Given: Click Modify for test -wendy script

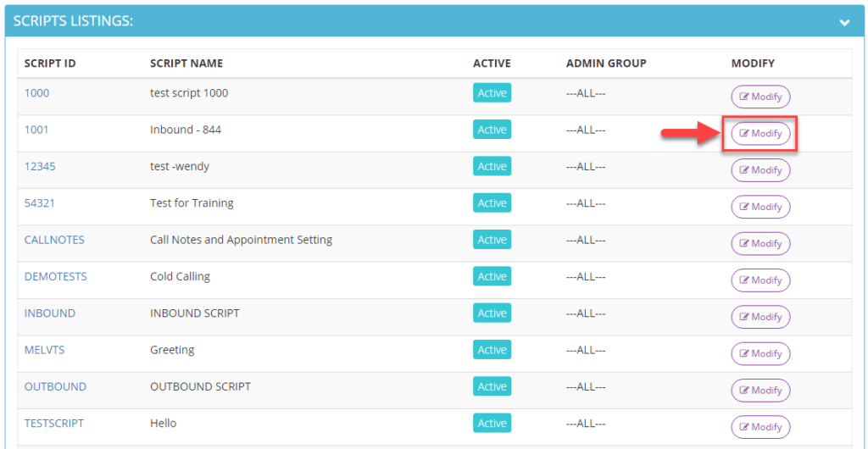Looking at the screenshot, I should tap(760, 170).
